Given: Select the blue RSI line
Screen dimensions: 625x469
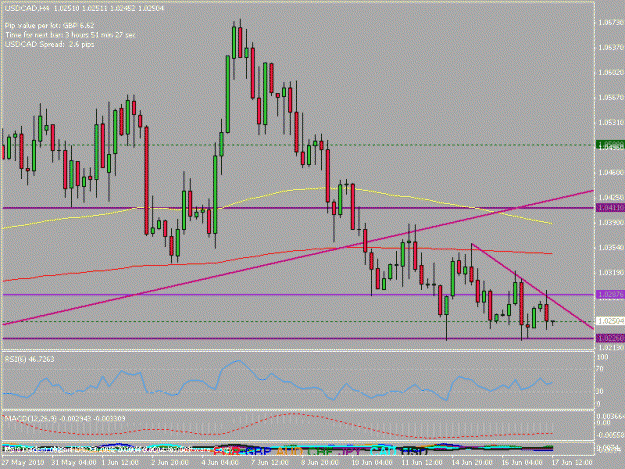Looking at the screenshot, I should [x=279, y=379].
